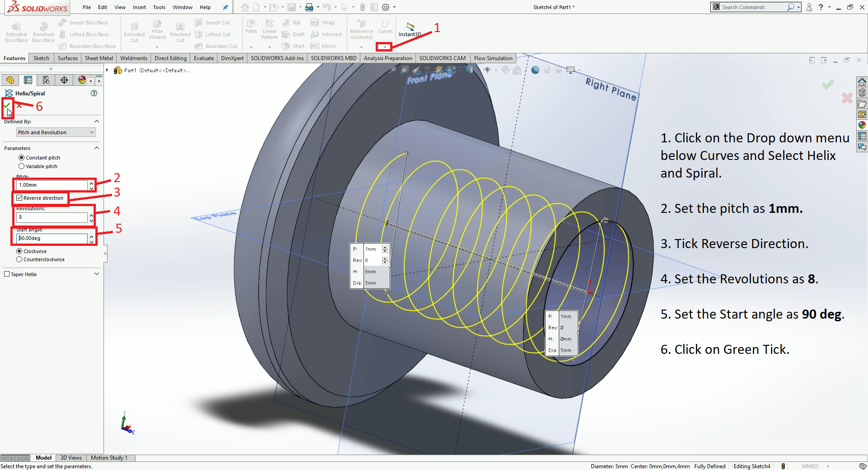This screenshot has width=868, height=470.
Task: Open the Pitch and Revolution dropdown
Action: 56,132
